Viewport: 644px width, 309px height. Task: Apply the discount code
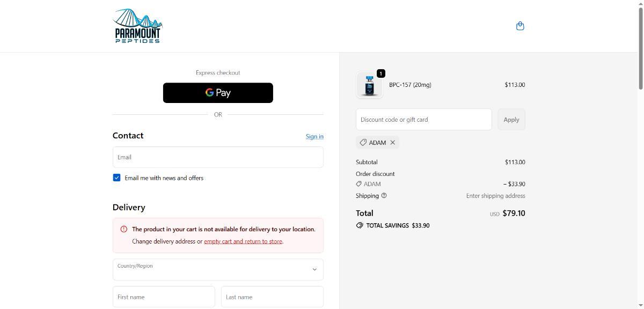[511, 120]
